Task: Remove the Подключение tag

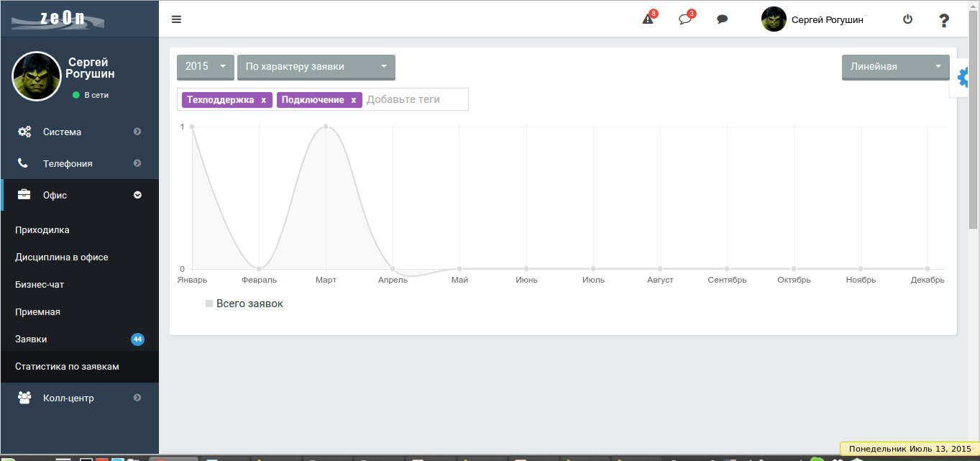Action: pyautogui.click(x=354, y=100)
